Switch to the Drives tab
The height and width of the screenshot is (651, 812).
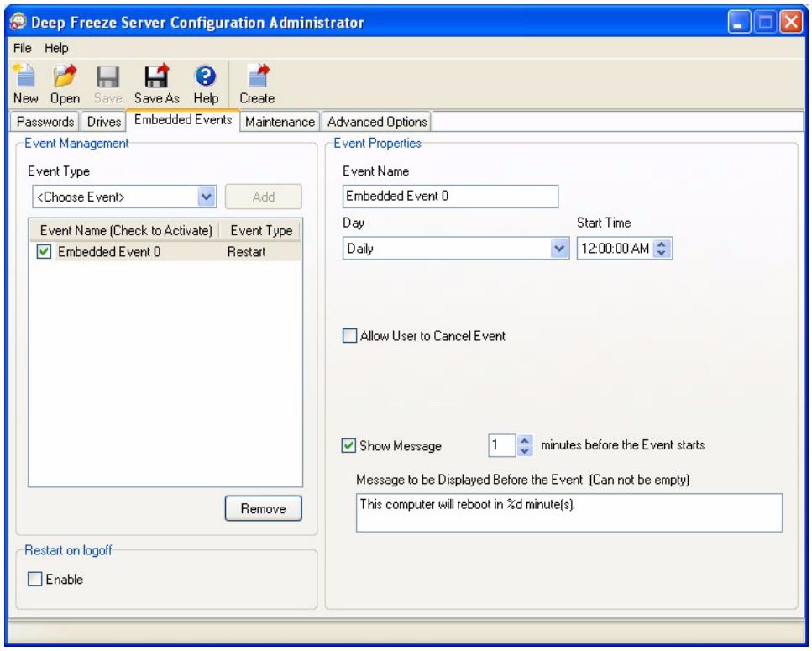pyautogui.click(x=103, y=122)
